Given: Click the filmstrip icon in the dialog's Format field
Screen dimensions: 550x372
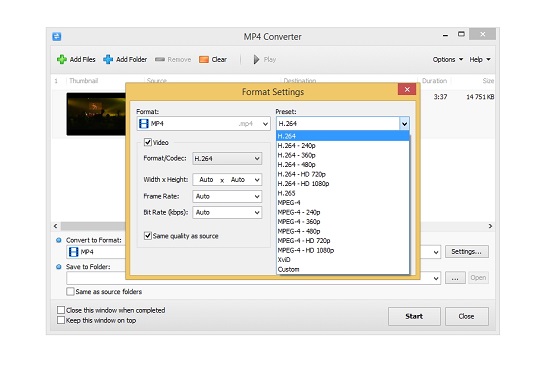Looking at the screenshot, I should coord(144,123).
